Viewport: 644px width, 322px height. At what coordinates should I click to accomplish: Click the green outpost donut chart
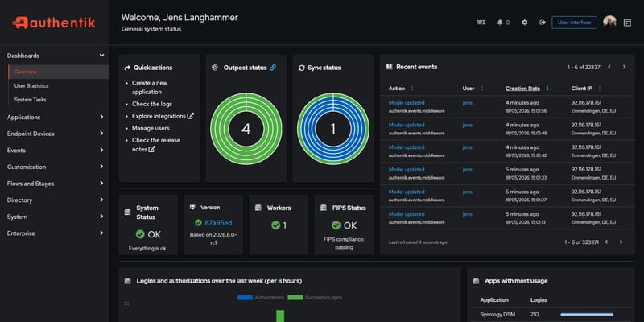click(246, 129)
